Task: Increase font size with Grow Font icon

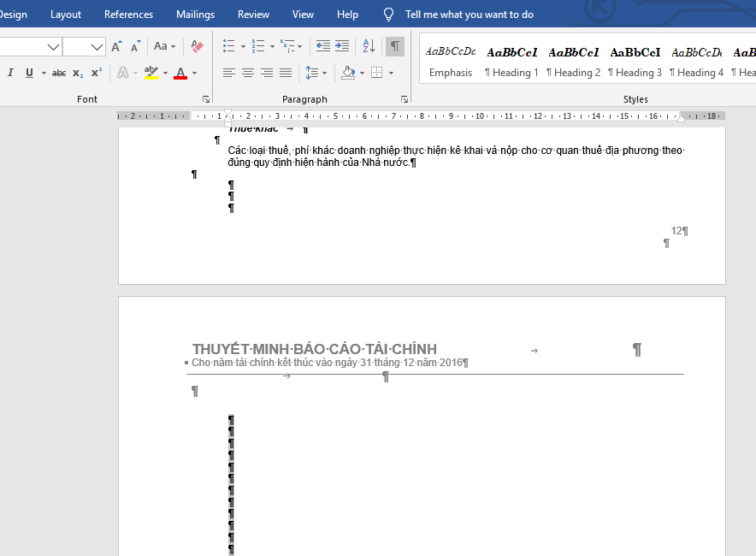Action: [x=116, y=46]
